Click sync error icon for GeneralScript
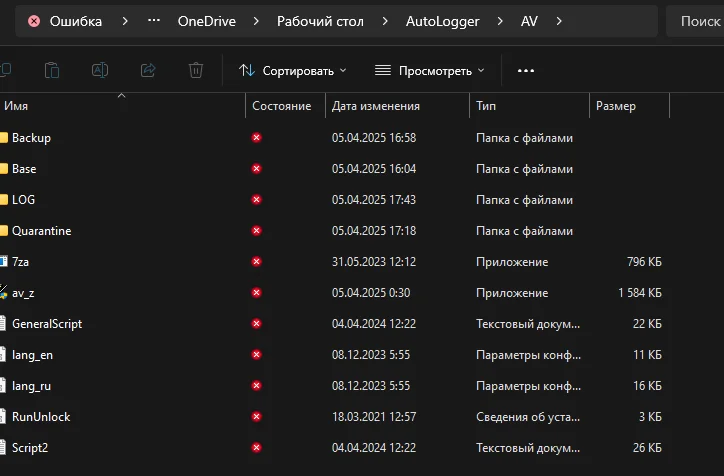This screenshot has width=724, height=476. coord(256,324)
